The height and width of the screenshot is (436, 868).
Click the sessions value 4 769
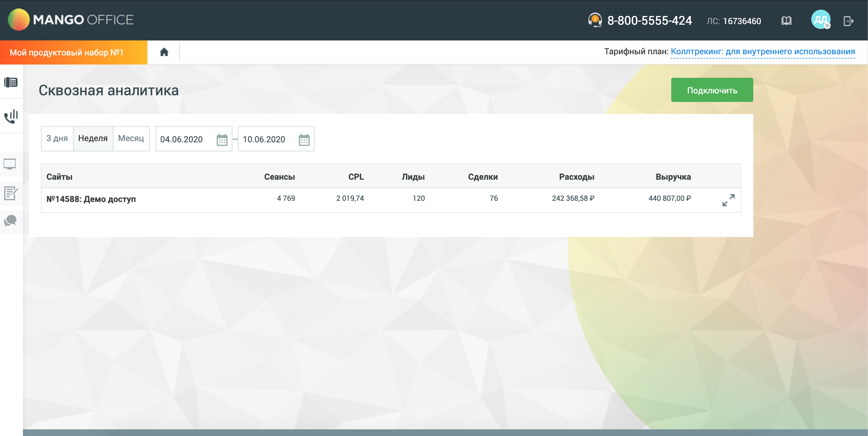click(x=286, y=198)
